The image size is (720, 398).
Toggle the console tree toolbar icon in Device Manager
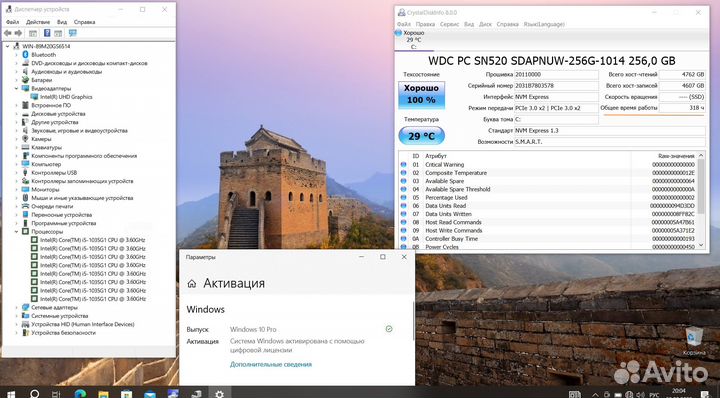coord(33,34)
